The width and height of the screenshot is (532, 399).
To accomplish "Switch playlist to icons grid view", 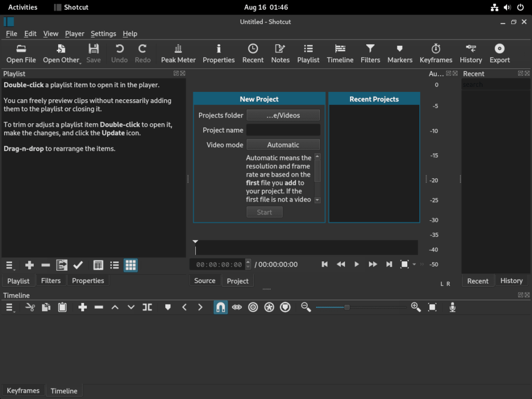I will point(130,265).
